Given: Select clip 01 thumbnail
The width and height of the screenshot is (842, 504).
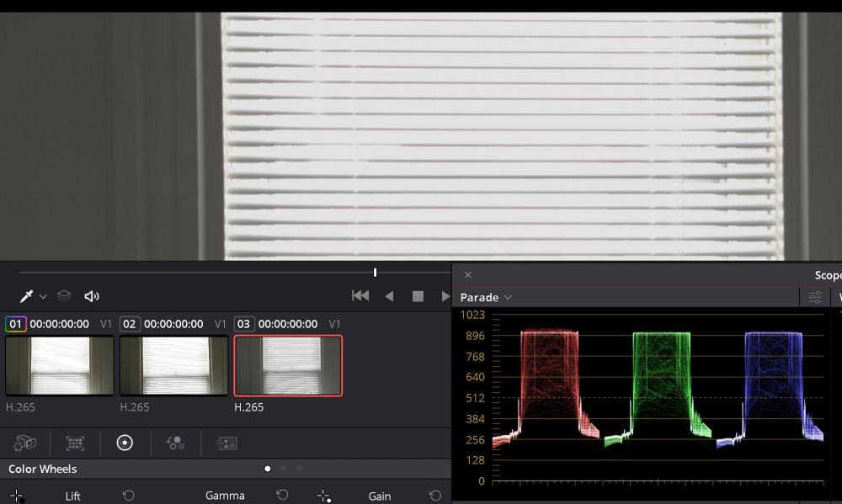Looking at the screenshot, I should pyautogui.click(x=60, y=365).
